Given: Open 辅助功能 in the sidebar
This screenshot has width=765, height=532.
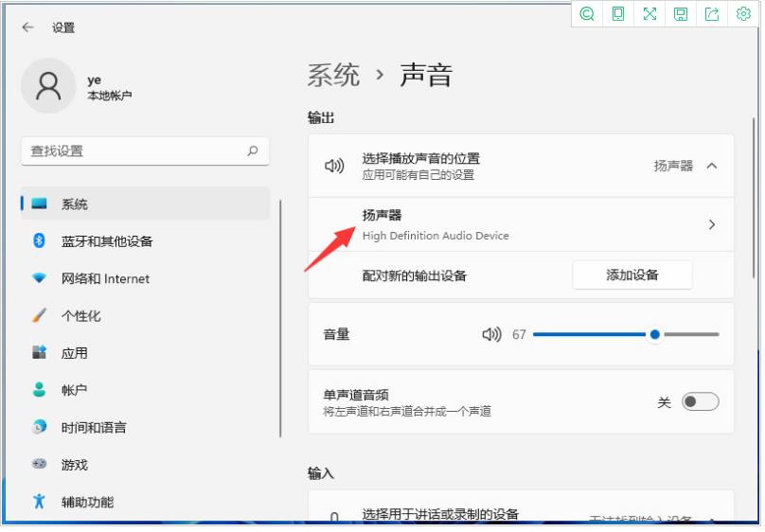Looking at the screenshot, I should click(146, 502).
